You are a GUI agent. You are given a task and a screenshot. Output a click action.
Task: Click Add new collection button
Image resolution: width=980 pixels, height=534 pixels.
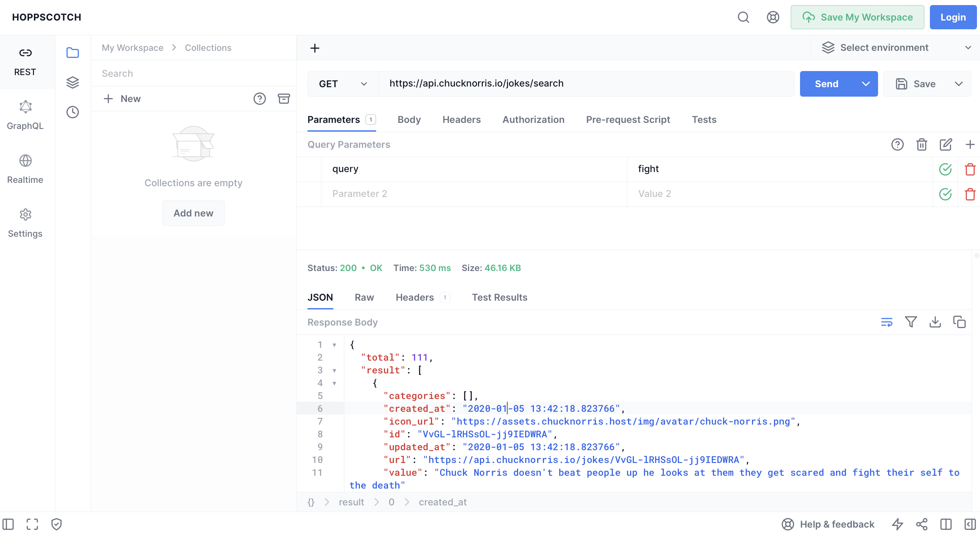pyautogui.click(x=193, y=213)
